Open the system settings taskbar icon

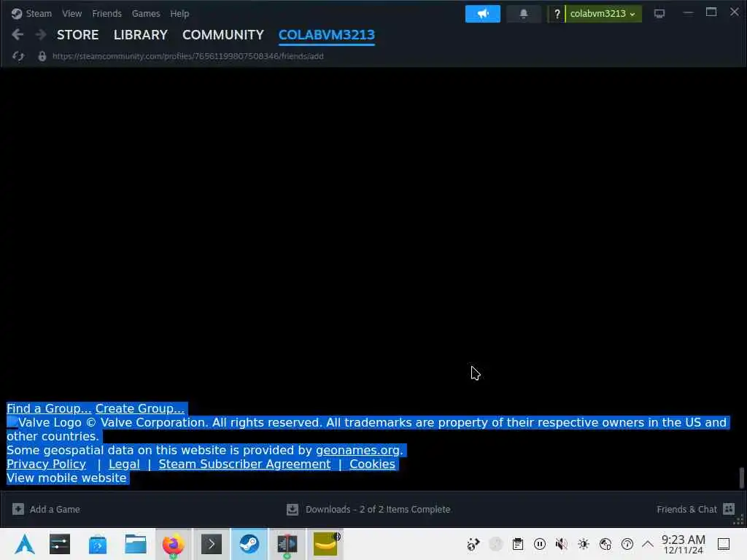(60, 544)
